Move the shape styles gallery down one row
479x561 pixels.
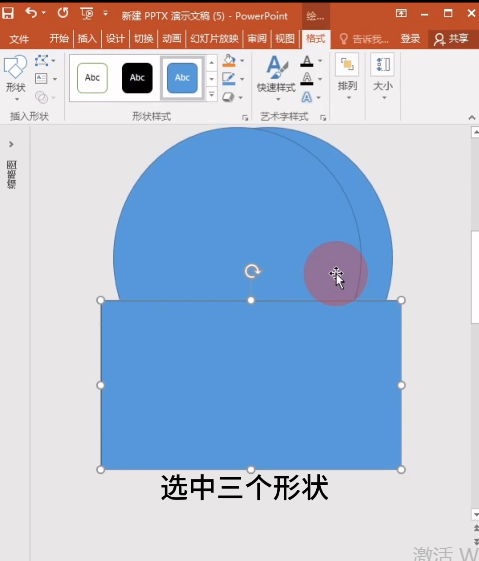(x=212, y=79)
